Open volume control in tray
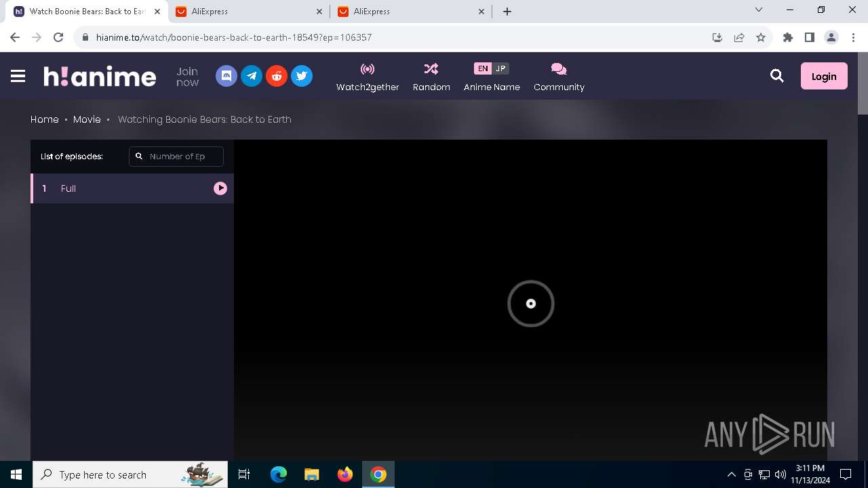This screenshot has height=488, width=868. [781, 474]
